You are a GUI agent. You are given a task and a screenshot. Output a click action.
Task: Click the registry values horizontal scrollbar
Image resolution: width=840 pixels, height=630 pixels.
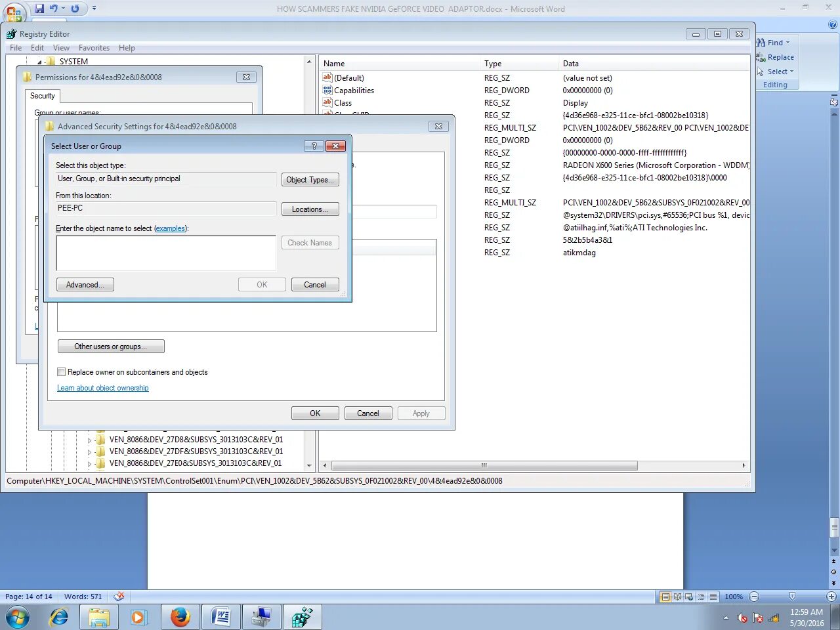[484, 466]
